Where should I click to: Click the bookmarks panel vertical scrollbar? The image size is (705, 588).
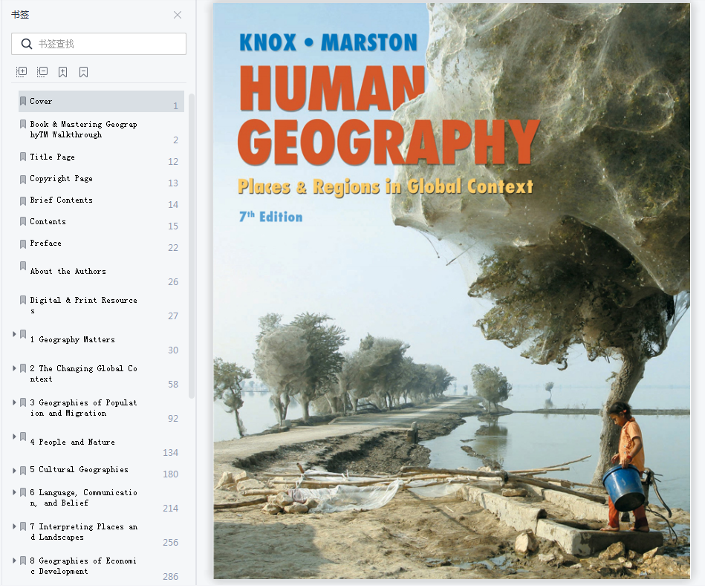(192, 246)
